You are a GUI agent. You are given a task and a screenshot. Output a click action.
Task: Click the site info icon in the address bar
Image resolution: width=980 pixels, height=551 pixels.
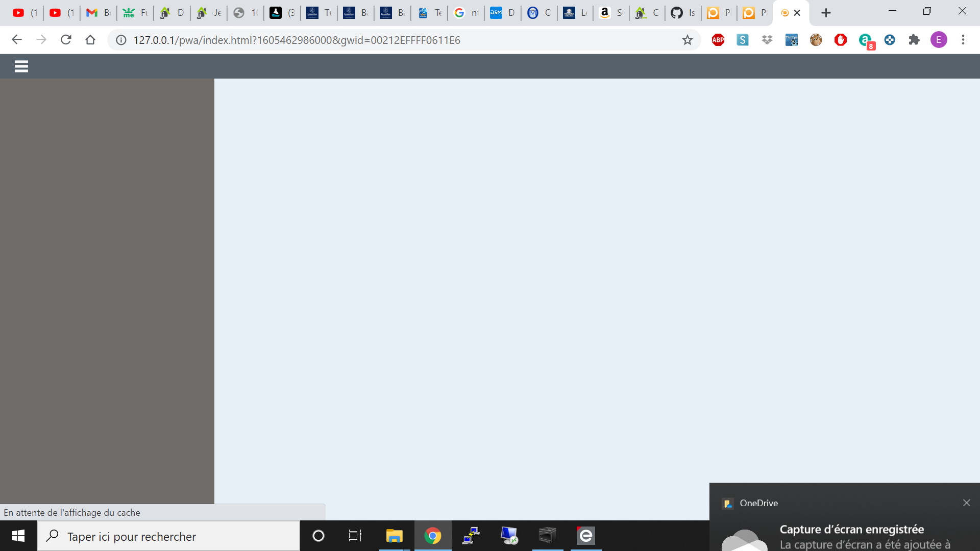[x=120, y=40]
